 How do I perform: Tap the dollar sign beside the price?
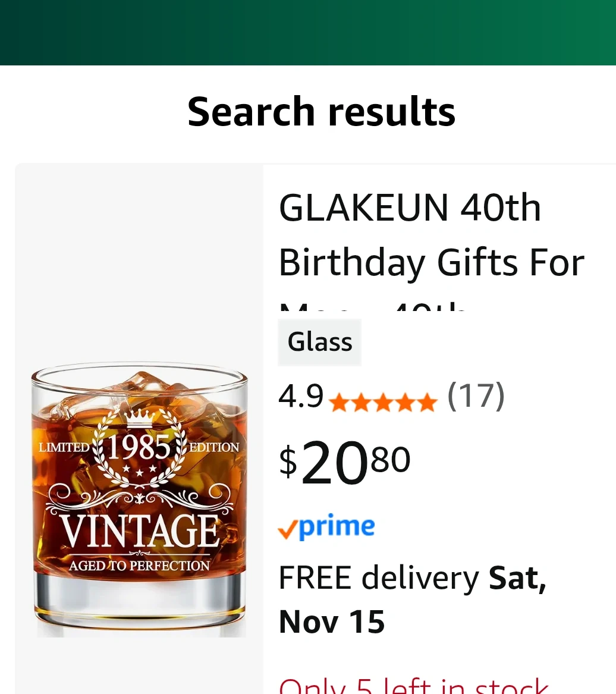(288, 461)
